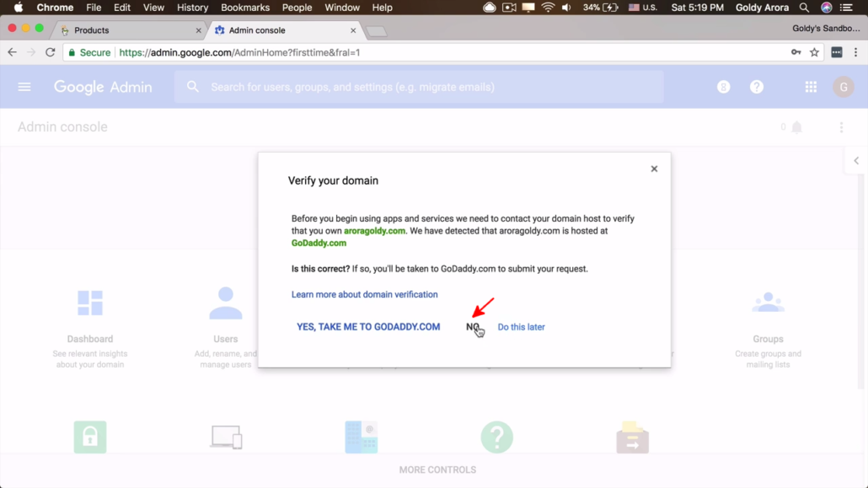Viewport: 868px width, 488px height.
Task: Click the Do this later link
Action: tap(521, 327)
